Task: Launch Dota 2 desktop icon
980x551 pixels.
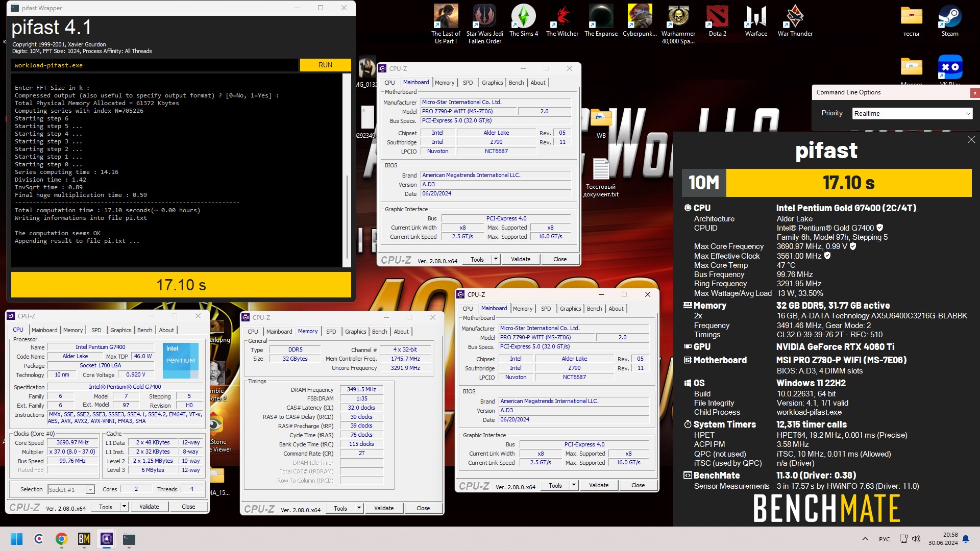Action: (717, 20)
